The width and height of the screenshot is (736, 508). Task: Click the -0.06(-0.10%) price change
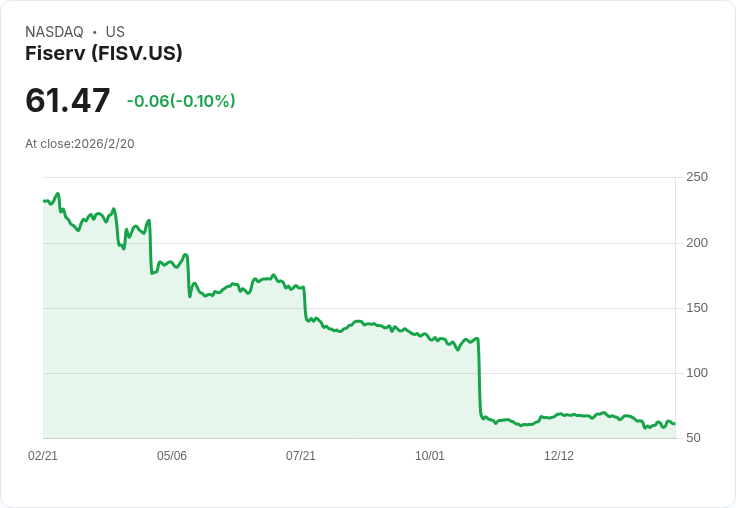point(181,101)
